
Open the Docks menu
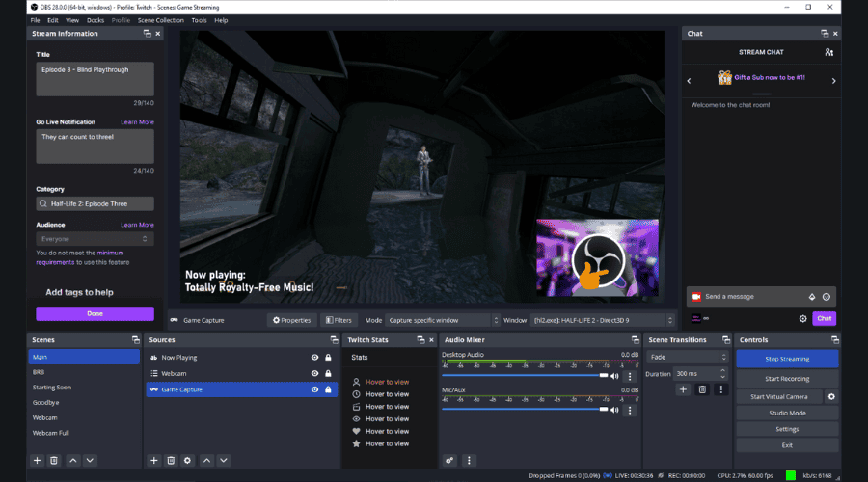tap(95, 20)
